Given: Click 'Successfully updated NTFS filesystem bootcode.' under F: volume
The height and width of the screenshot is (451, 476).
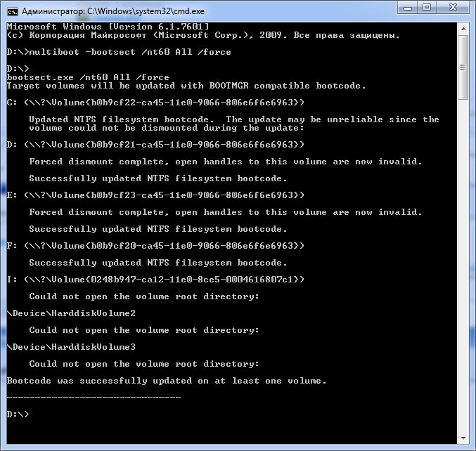Looking at the screenshot, I should point(158,263).
